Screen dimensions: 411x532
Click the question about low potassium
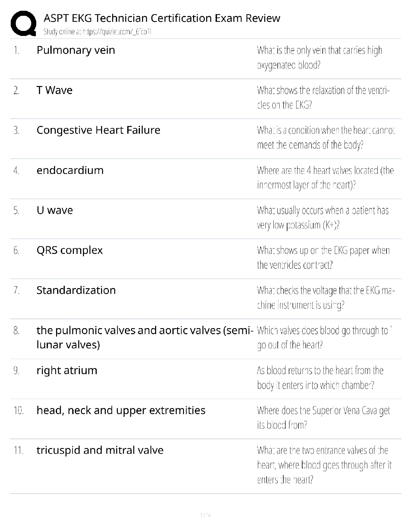(x=323, y=218)
